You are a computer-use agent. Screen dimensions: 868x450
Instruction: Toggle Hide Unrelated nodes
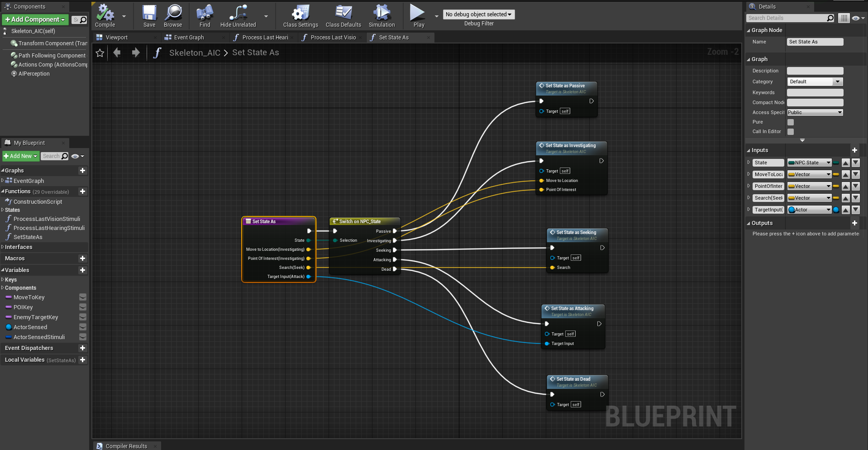(x=238, y=16)
